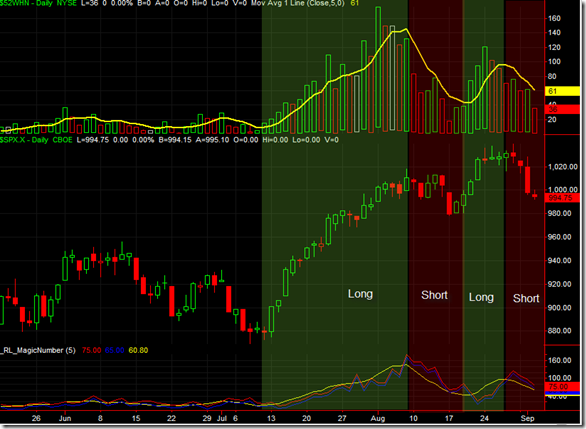
Task: Click the red 75.00 value beside _RL_MagicNumber
Action: (92, 350)
